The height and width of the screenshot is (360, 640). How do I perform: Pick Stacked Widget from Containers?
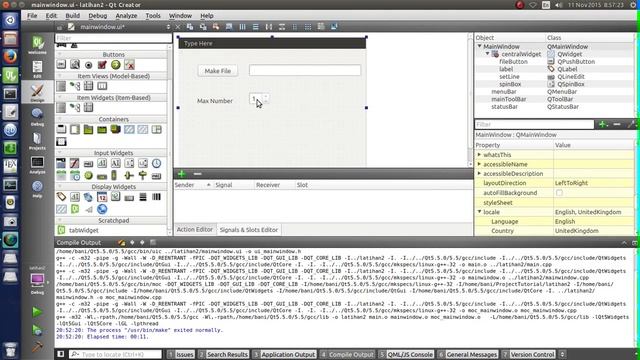tap(116, 129)
